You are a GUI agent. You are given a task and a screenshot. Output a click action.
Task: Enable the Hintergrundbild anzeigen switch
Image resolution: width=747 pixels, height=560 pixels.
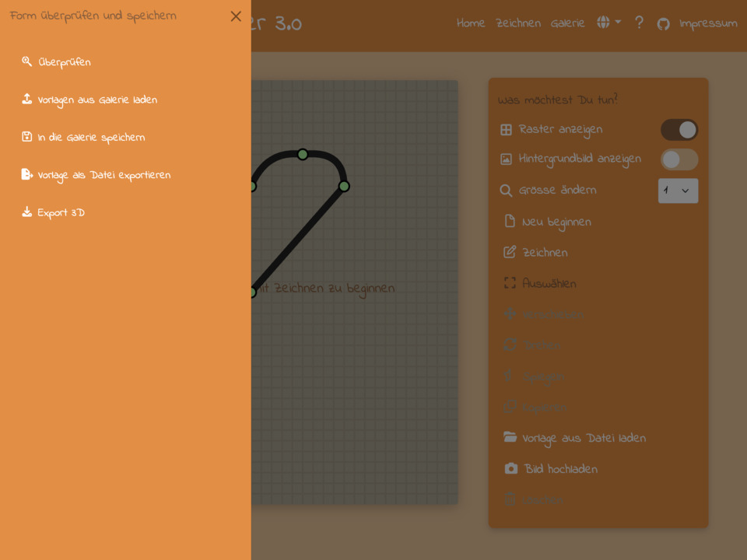(679, 159)
